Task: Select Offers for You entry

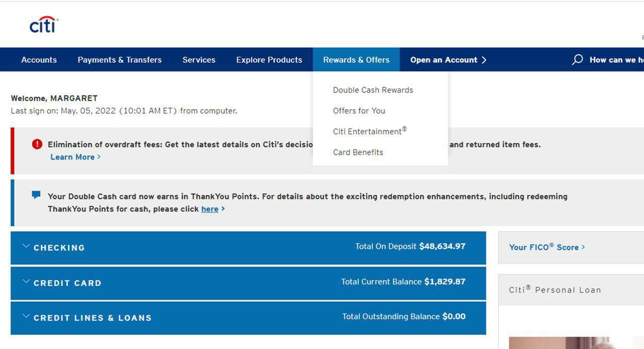Action: tap(359, 111)
